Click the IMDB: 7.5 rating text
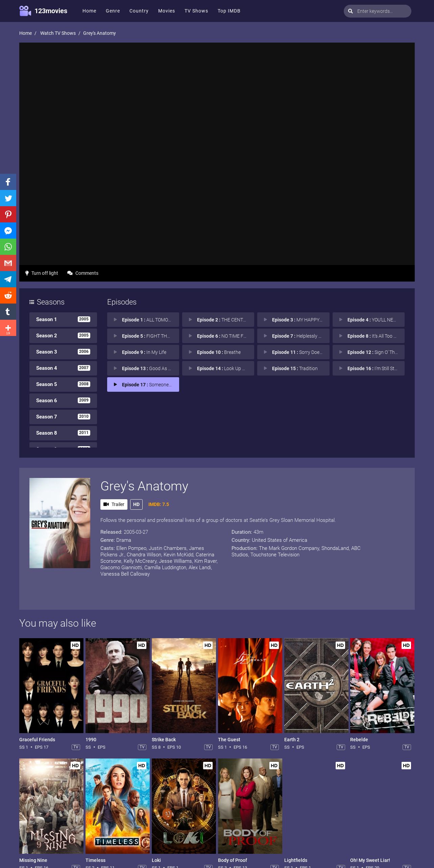This screenshot has height=868, width=434. tap(159, 504)
